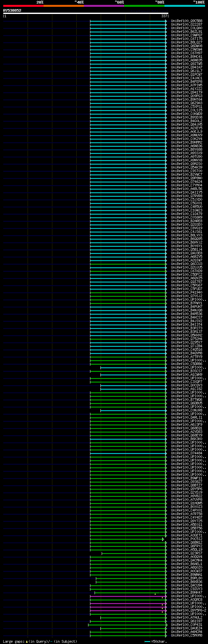Viewport: 208px width, 644px height.
Task: Select the UniRef100_B9HC41 label
Action: [x=187, y=57]
